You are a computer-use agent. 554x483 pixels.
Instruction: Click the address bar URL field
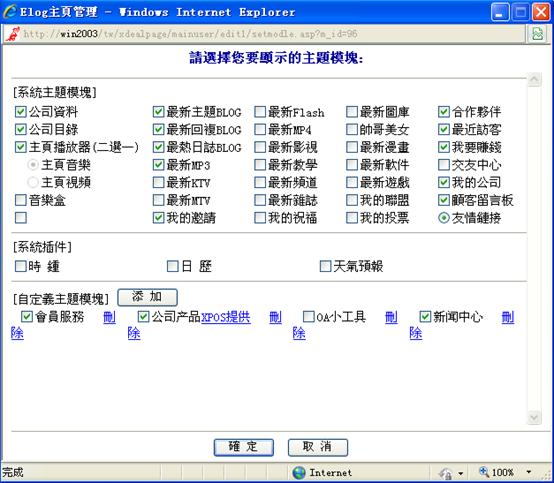(273, 34)
